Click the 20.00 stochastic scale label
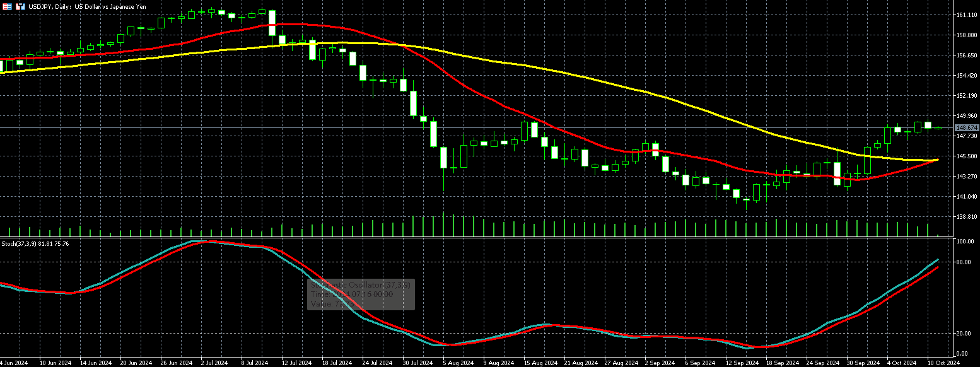This screenshot has width=980, height=367. tap(964, 333)
